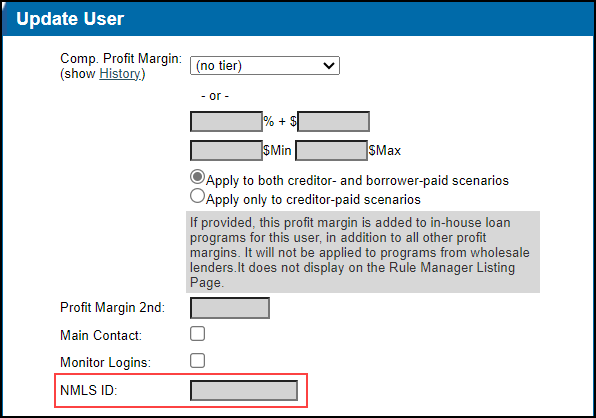Click the Profit Margin 2nd input field
Image resolution: width=596 pixels, height=418 pixels.
[230, 308]
